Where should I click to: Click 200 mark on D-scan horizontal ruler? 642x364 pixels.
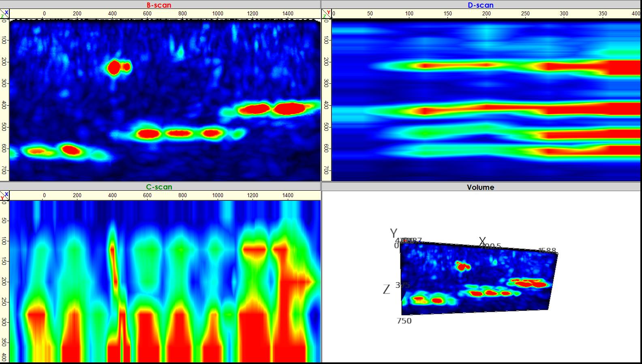pos(486,14)
